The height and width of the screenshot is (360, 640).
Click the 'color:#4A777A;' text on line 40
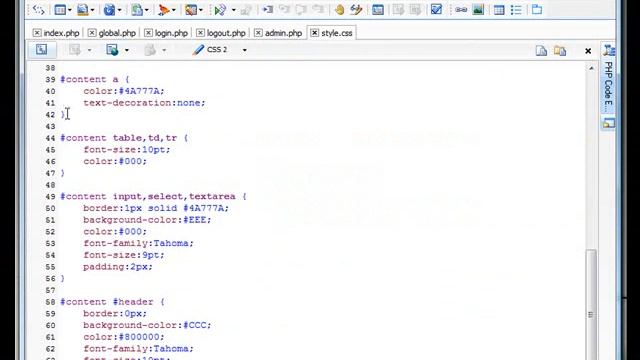(124, 91)
